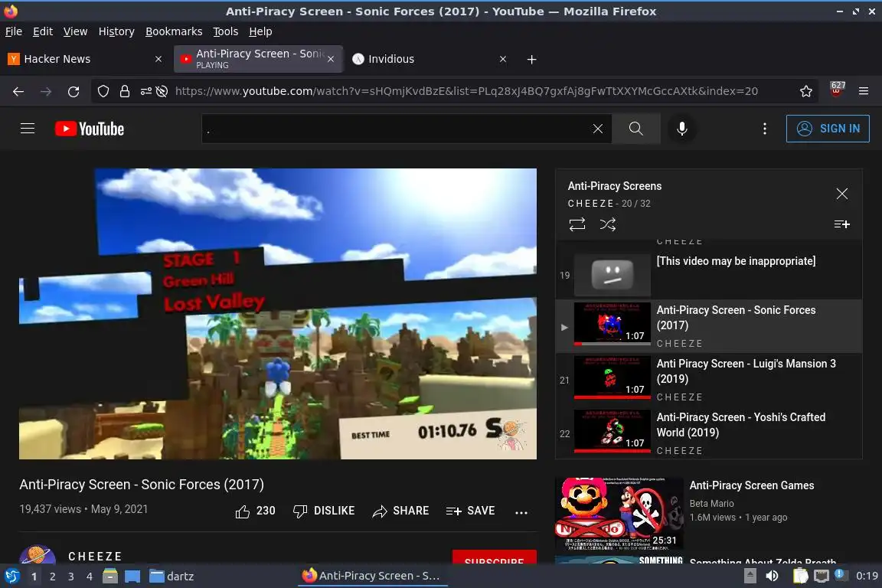
Task: Clear the YouTube search box text
Action: [x=597, y=129]
